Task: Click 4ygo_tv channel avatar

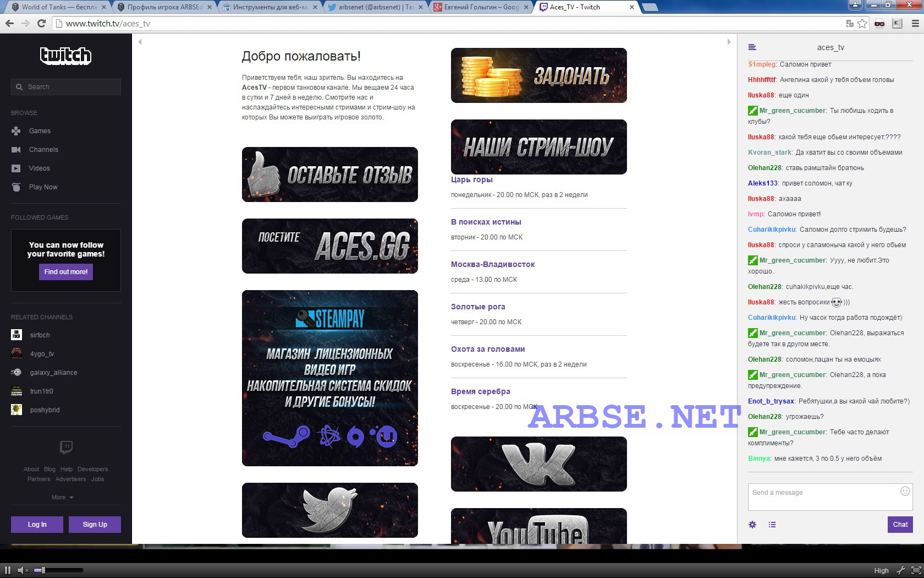Action: click(x=16, y=353)
